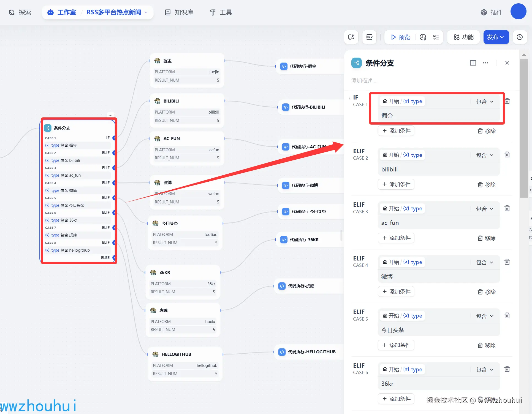Click the ENV environment variables icon
Viewport: 532px width, 414px height.
[x=369, y=37]
